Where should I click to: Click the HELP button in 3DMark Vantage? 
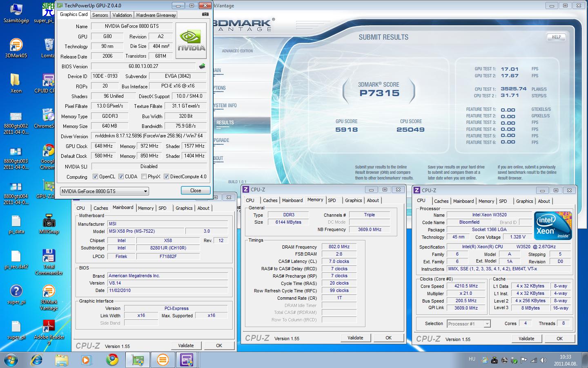pos(556,37)
